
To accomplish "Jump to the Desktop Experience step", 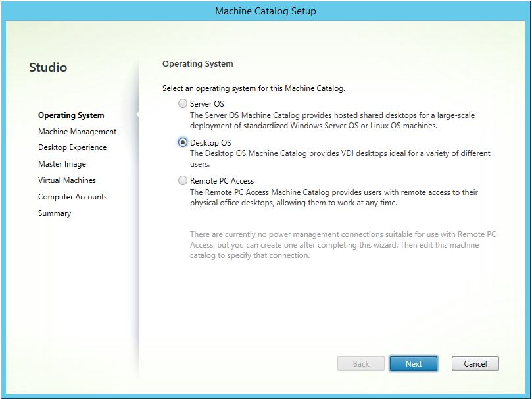I will (x=72, y=147).
